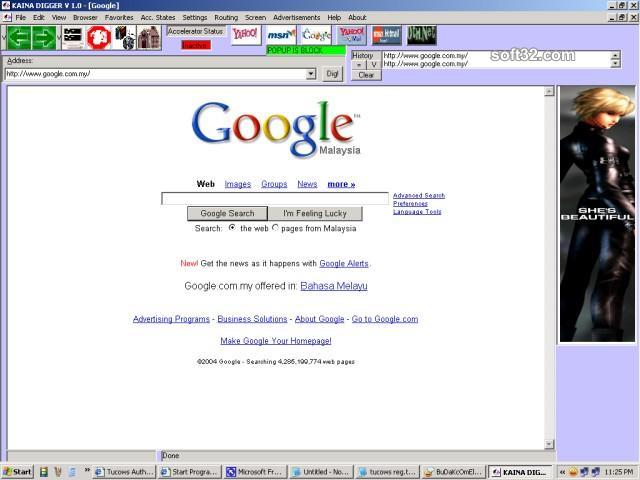
Task: Click the I'm Feeling Lucky button
Action: tap(315, 213)
